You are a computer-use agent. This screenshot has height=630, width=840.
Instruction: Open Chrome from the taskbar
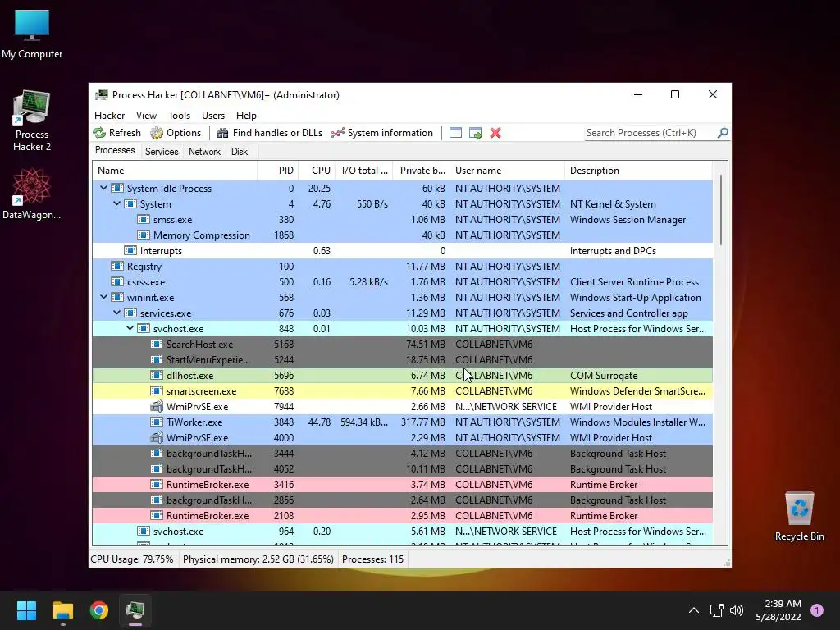point(99,610)
